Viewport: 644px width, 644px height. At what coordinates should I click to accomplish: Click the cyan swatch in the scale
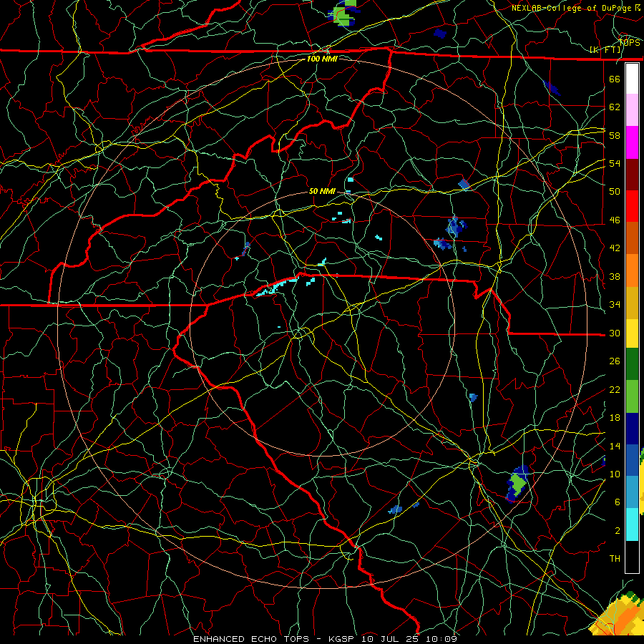(x=632, y=525)
